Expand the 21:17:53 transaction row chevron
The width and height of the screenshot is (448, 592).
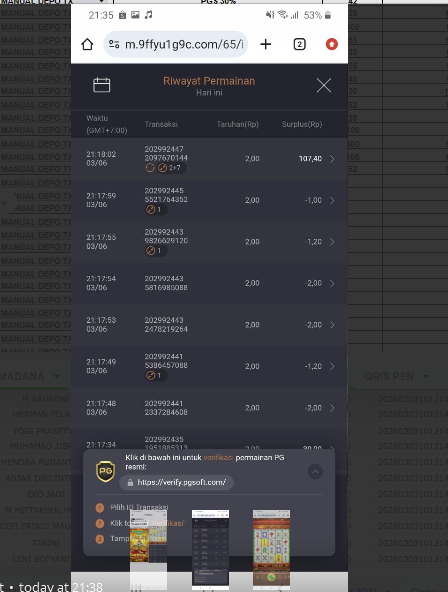tap(332, 325)
